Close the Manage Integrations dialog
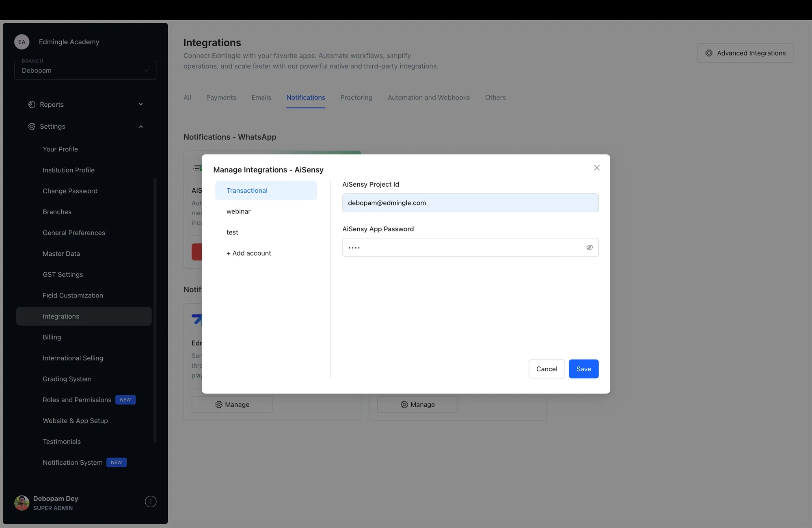Viewport: 812px width, 528px height. click(x=596, y=168)
